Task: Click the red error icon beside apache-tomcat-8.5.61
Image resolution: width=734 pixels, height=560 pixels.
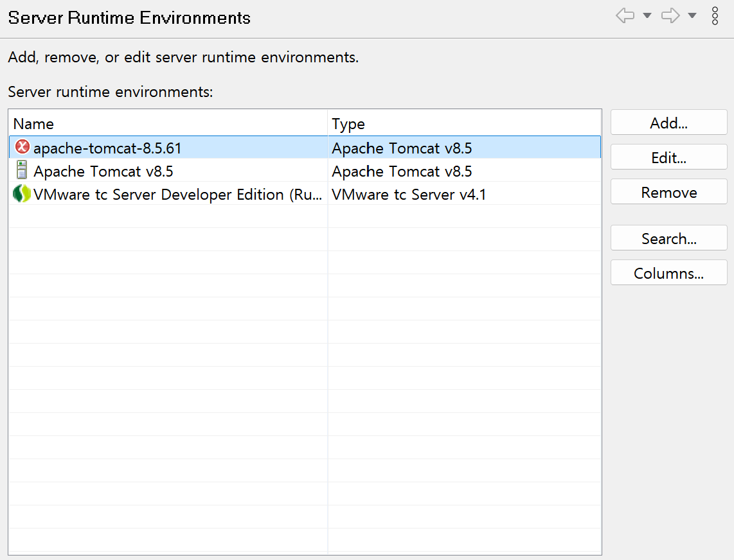Action: click(22, 147)
